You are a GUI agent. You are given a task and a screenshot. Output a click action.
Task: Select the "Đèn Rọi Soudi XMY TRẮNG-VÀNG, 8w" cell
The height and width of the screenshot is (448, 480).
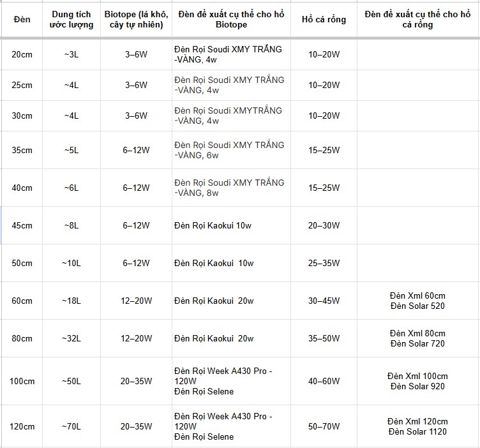[x=231, y=188]
